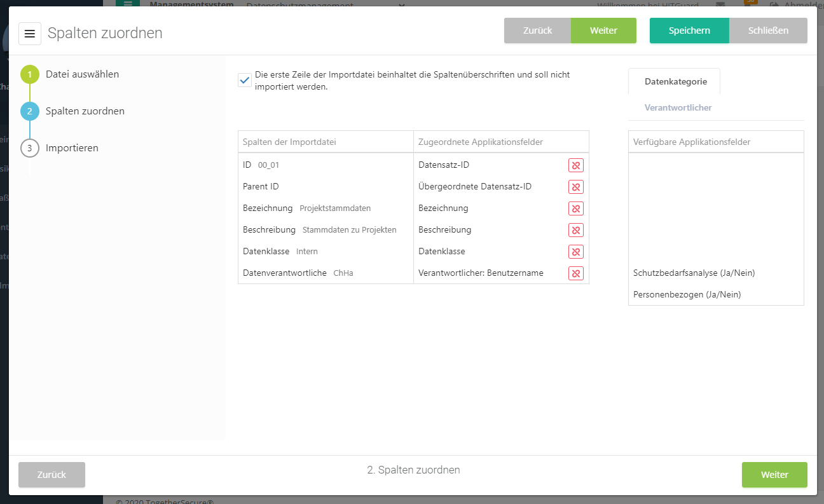Unlink the Datensatz-ID field mapping
The image size is (824, 504).
tap(575, 165)
